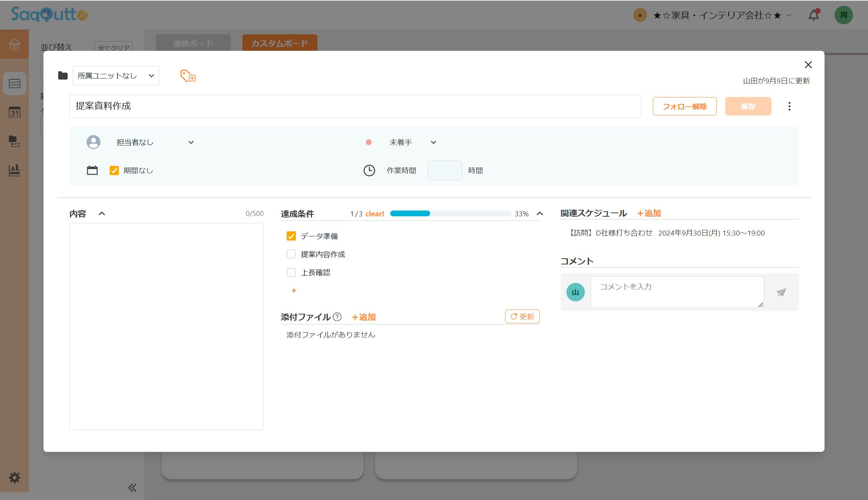Click the attachment help question mark icon
The height and width of the screenshot is (500, 868).
click(x=337, y=317)
